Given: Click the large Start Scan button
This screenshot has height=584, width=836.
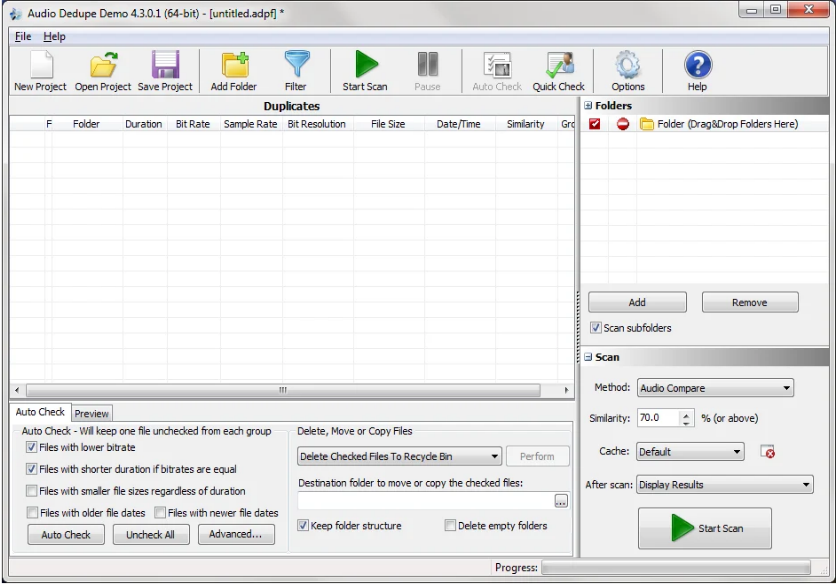Looking at the screenshot, I should (x=705, y=528).
